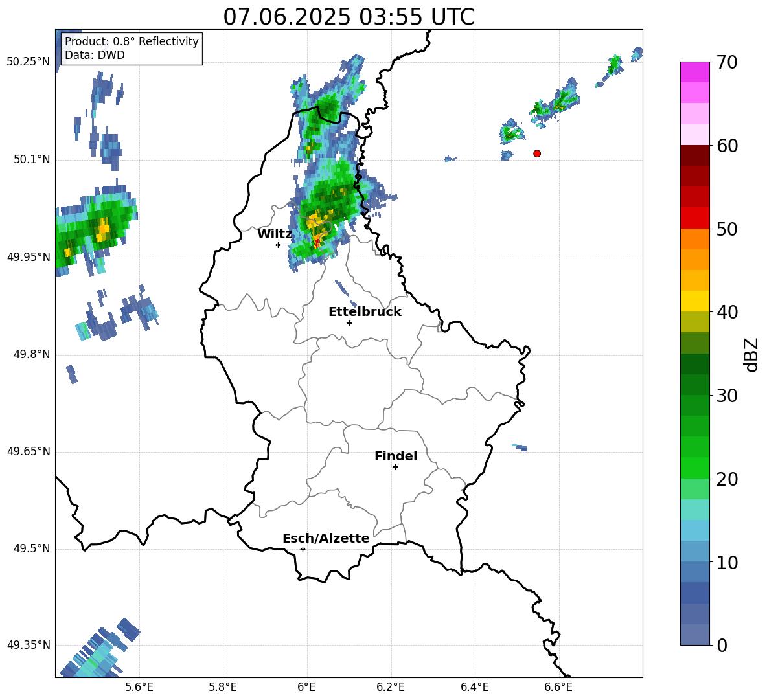
Task: Click the light blue colorbar segment between 10 and 20
Action: (x=694, y=530)
